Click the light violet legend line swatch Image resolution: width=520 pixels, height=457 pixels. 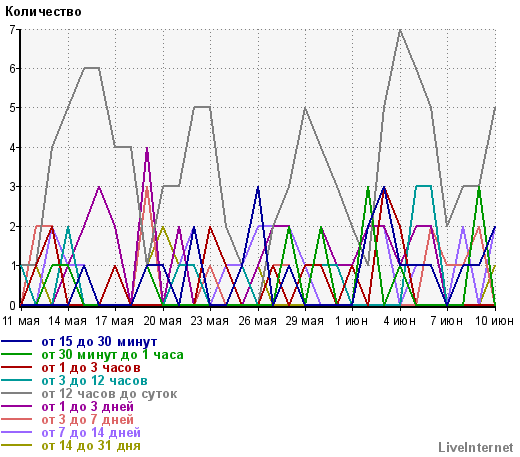click(x=17, y=432)
